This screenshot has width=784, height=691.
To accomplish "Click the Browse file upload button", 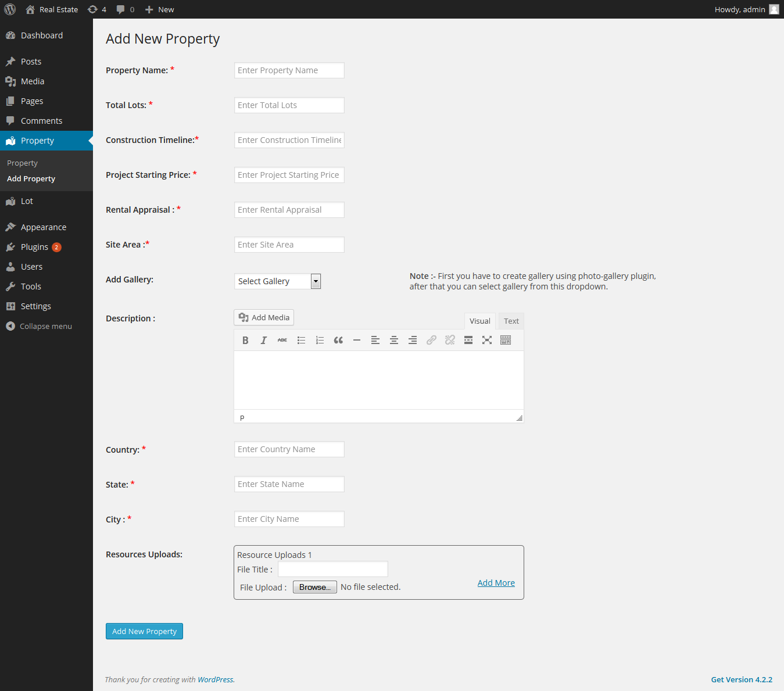I will pyautogui.click(x=315, y=587).
